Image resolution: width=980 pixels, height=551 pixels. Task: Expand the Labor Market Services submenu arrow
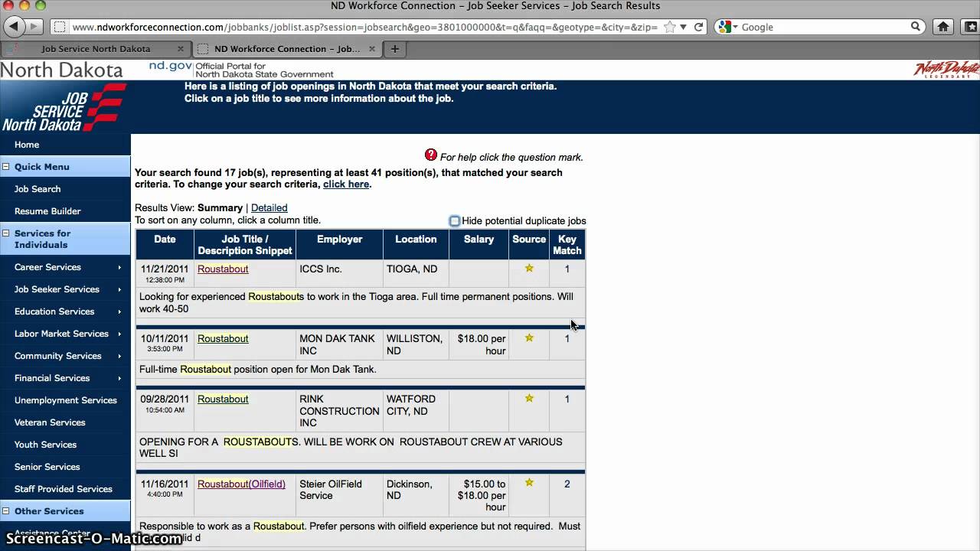(x=119, y=334)
